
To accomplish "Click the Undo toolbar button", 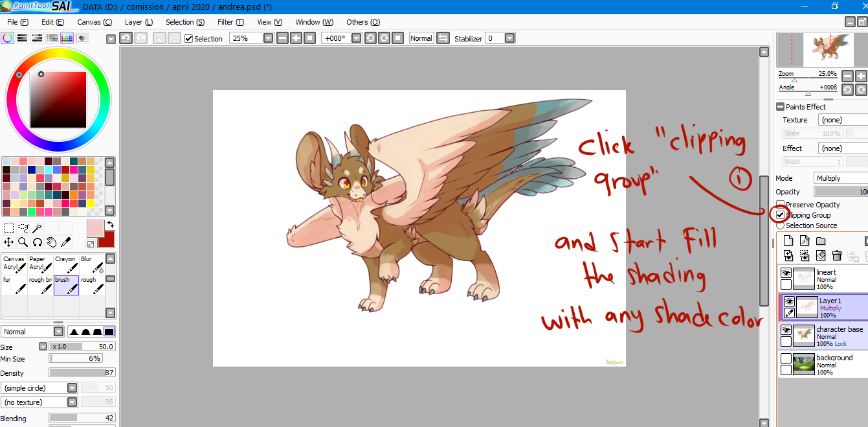I will (126, 38).
